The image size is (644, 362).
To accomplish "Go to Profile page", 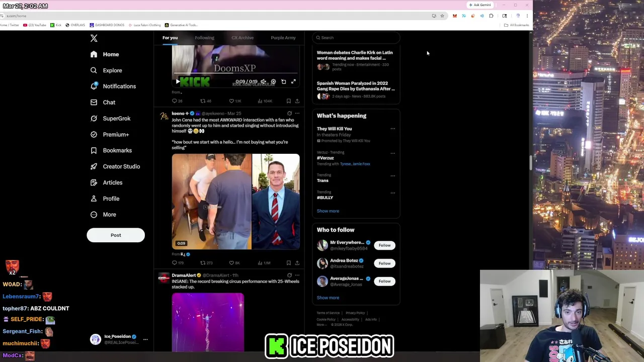I will point(105,199).
